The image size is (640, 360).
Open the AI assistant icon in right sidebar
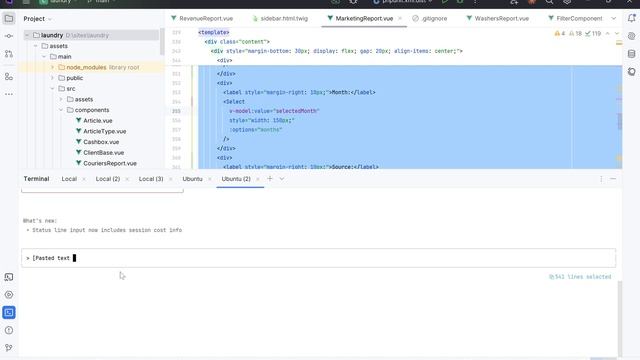point(631,36)
